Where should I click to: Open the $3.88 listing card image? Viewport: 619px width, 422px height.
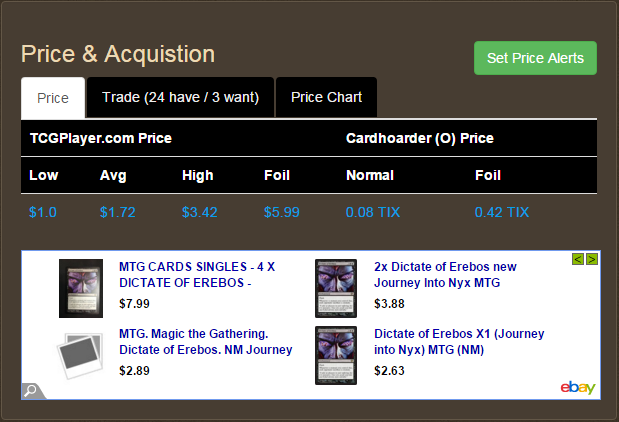336,288
